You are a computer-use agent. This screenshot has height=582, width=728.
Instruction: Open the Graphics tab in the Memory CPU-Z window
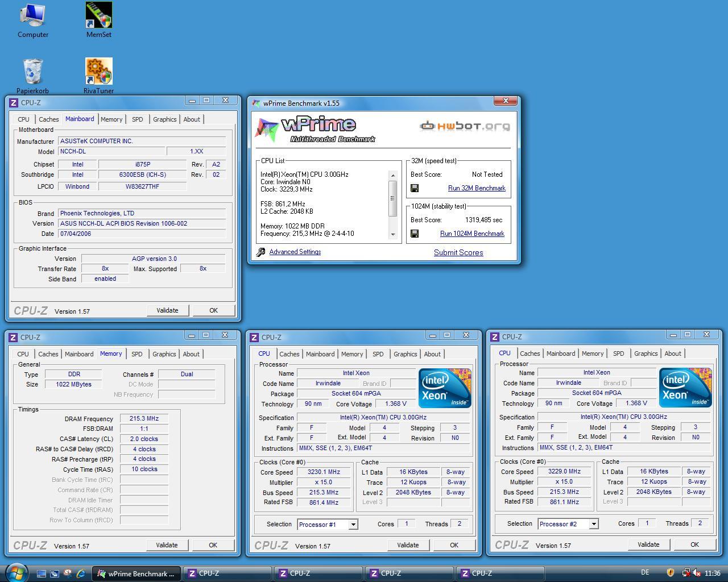[164, 354]
